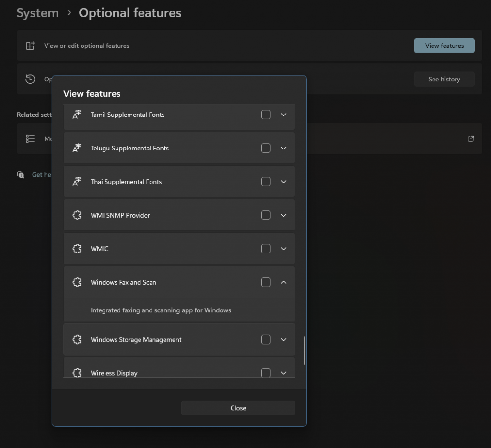Screen dimensions: 491x448
Task: Click the Windows Storage Management icon
Action: coord(77,339)
